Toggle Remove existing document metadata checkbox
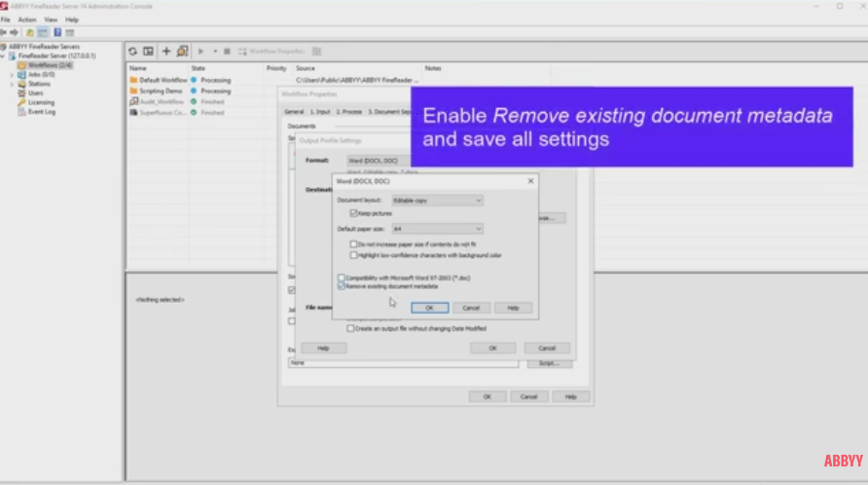Screen dimensions: 868x485 [x=342, y=286]
